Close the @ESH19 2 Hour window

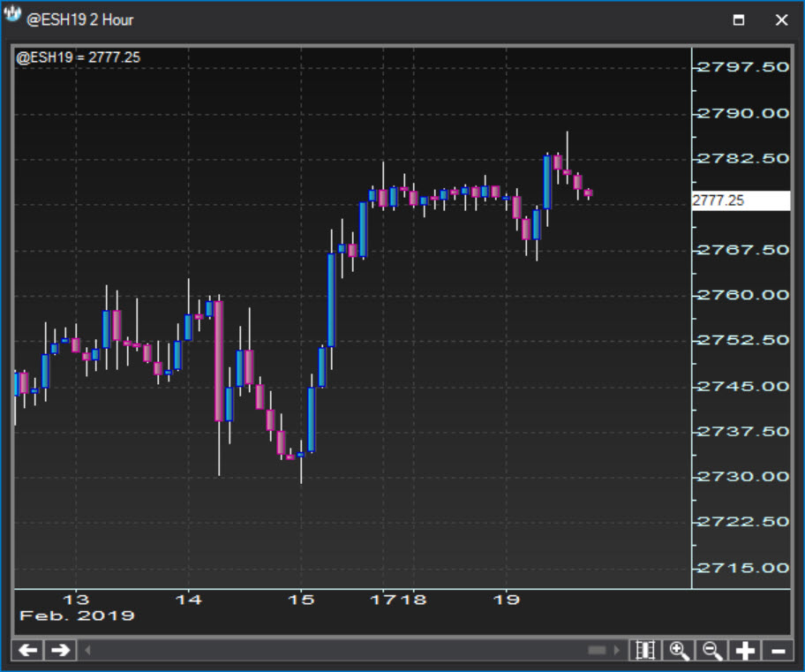[x=781, y=20]
